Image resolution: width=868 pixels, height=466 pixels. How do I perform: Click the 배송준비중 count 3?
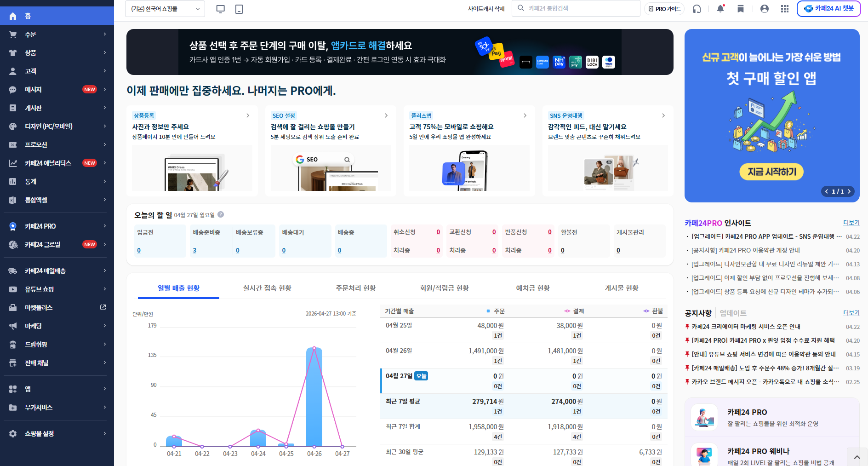(x=194, y=250)
